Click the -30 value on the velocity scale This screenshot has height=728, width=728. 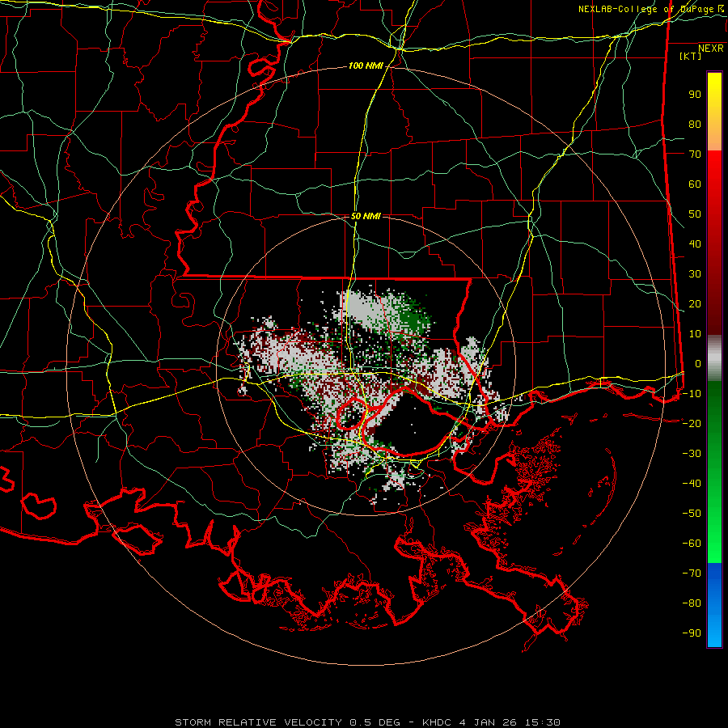692,454
